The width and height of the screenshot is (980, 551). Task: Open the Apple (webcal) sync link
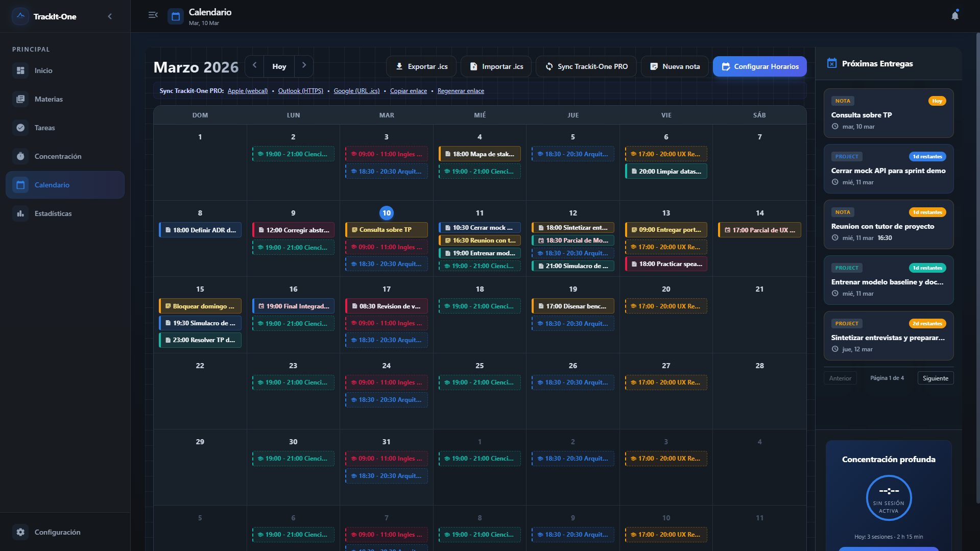248,91
